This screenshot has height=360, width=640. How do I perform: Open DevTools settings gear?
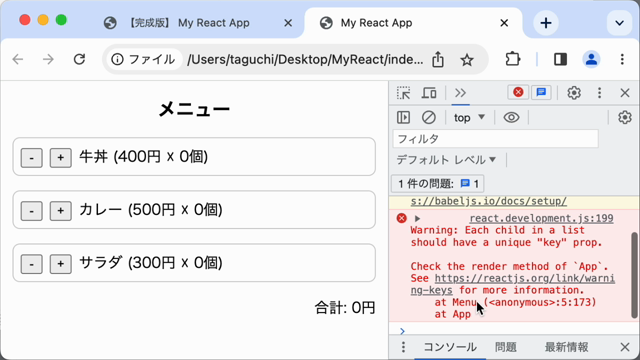pos(574,93)
